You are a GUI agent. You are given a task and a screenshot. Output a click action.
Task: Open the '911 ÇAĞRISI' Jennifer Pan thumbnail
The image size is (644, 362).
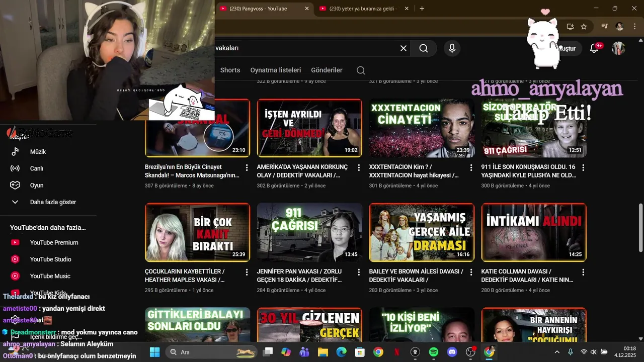[309, 232]
